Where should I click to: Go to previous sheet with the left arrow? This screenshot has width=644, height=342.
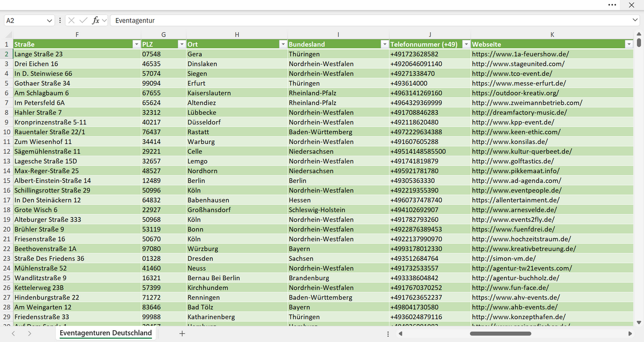(13, 333)
